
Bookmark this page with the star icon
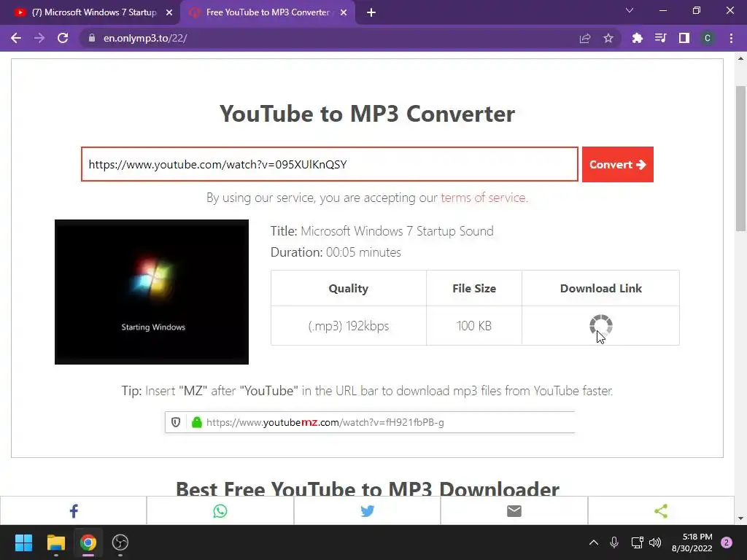(x=608, y=38)
